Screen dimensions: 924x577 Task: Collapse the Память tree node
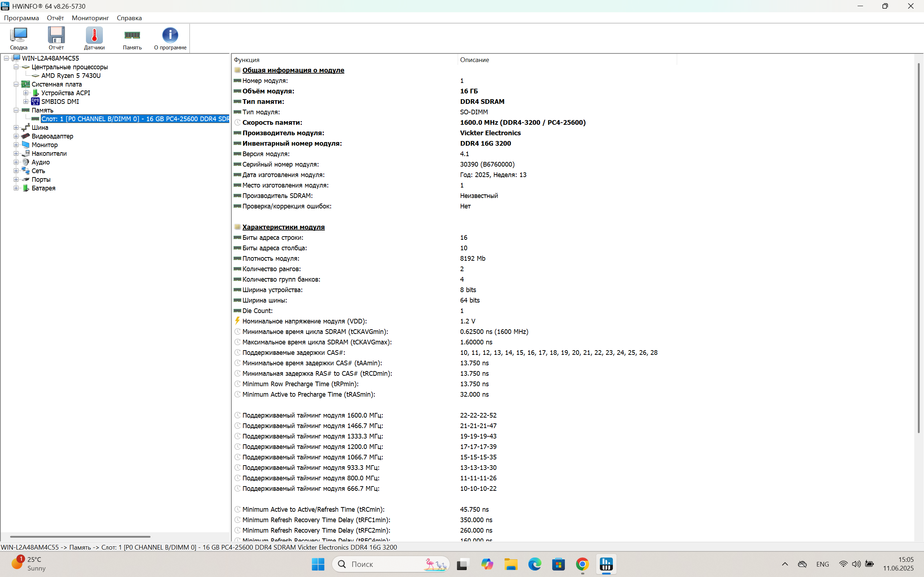(x=16, y=110)
